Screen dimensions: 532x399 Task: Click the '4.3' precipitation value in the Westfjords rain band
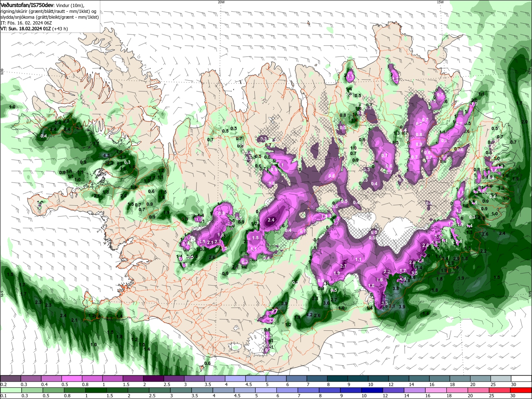point(106,155)
